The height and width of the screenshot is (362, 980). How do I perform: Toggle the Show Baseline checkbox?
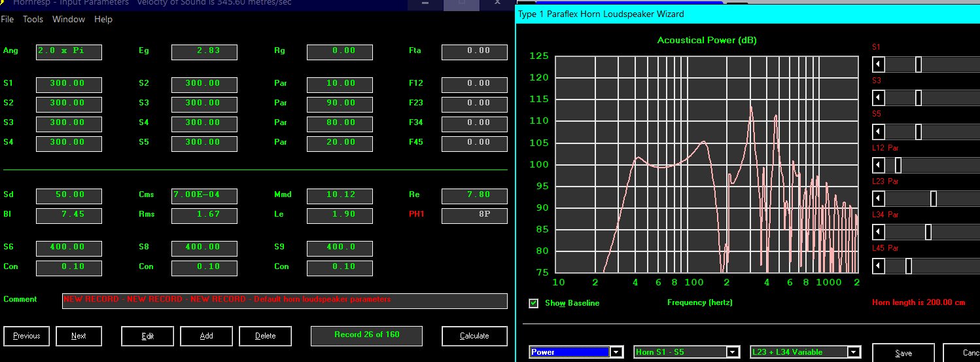534,303
